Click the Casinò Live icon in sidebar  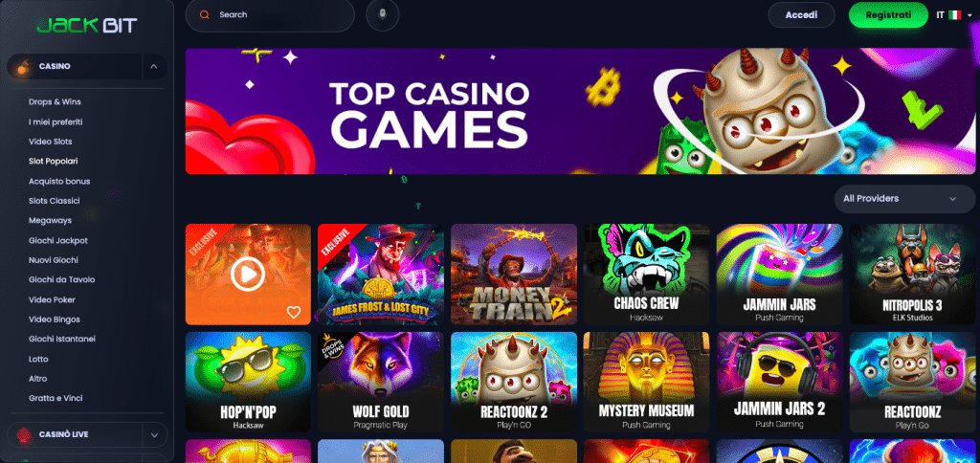23,434
